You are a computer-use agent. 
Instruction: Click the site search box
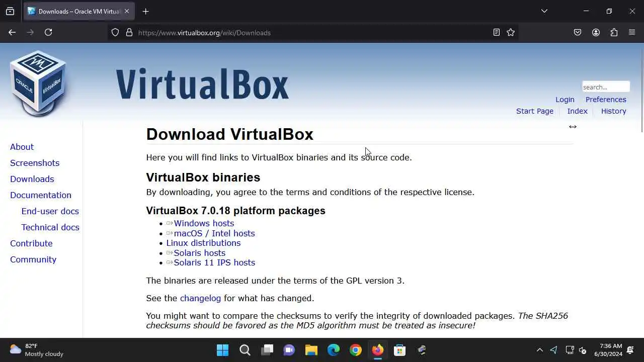pos(606,86)
